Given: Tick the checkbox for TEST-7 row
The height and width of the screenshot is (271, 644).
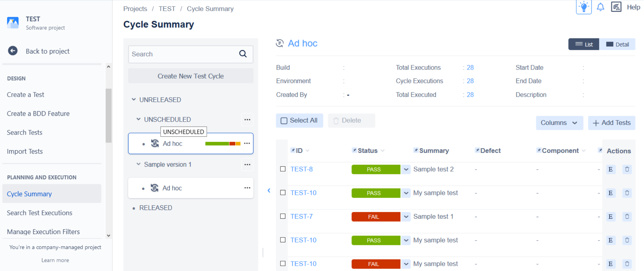Looking at the screenshot, I should [x=283, y=216].
